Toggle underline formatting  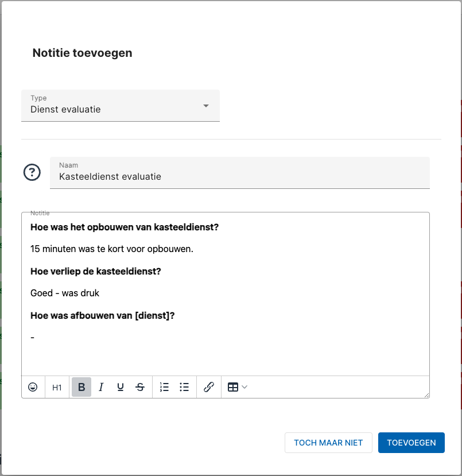coord(121,387)
